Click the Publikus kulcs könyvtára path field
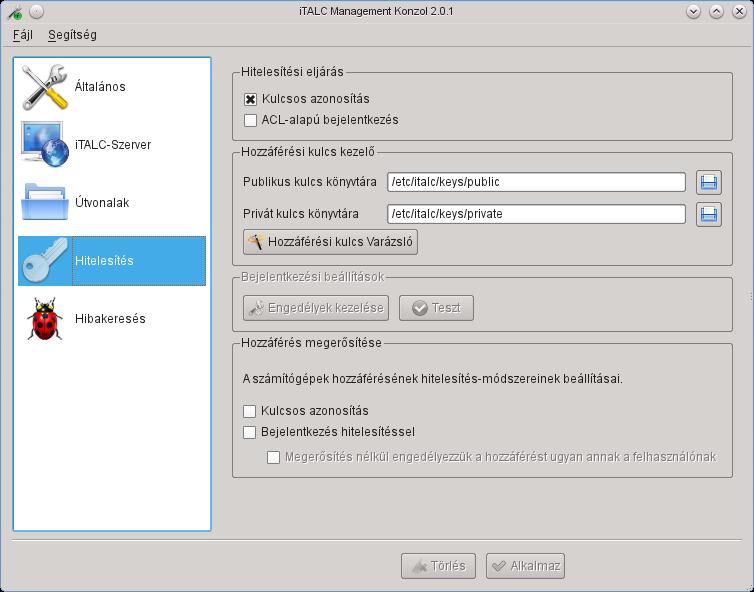Image resolution: width=754 pixels, height=592 pixels. [536, 182]
